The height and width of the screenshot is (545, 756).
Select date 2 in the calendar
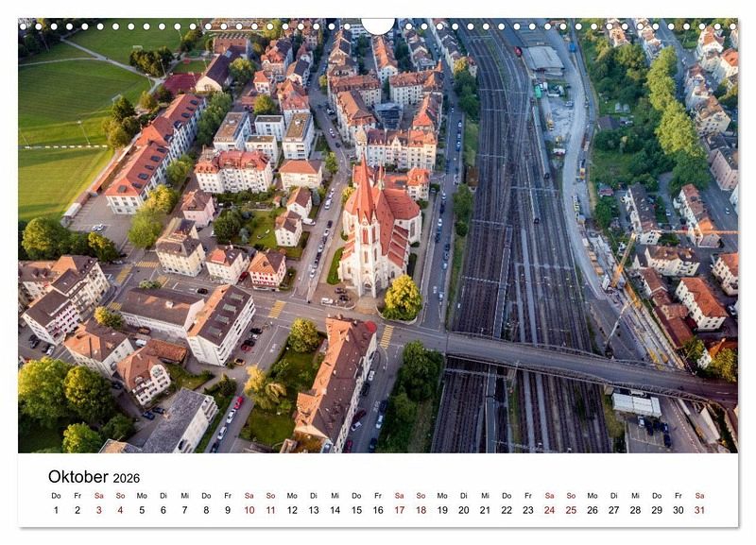point(77,510)
